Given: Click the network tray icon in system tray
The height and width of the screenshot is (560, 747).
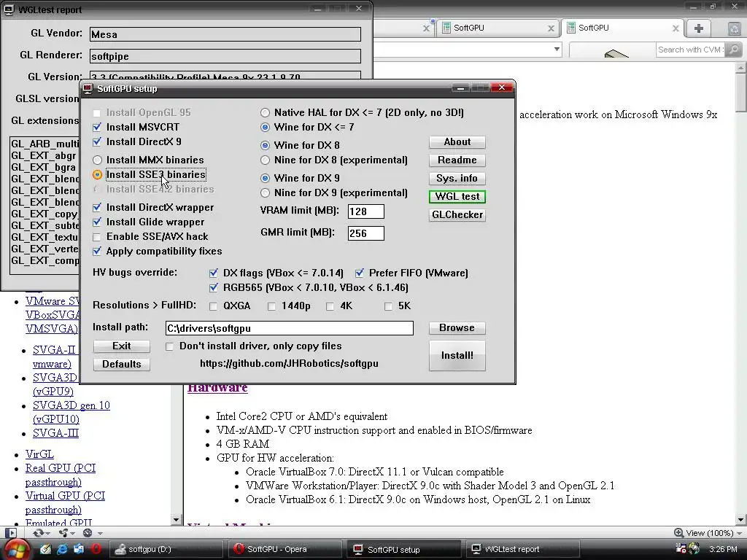Looking at the screenshot, I should pyautogui.click(x=694, y=548).
